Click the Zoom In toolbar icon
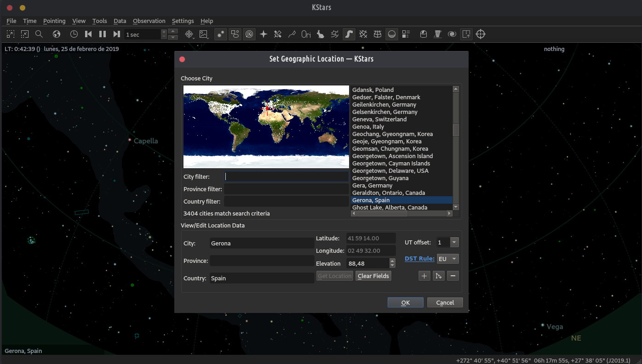Screen dimensions: 642x364 click(11, 34)
